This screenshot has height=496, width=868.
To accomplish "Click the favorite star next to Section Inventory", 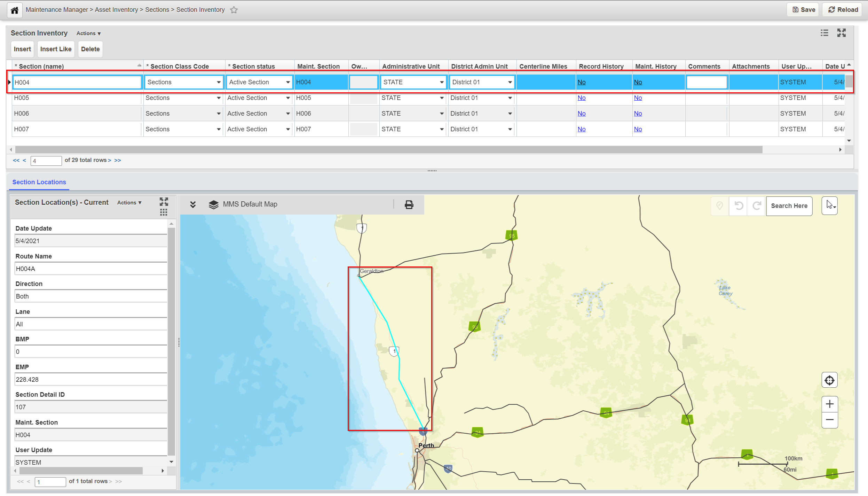I will tap(234, 10).
